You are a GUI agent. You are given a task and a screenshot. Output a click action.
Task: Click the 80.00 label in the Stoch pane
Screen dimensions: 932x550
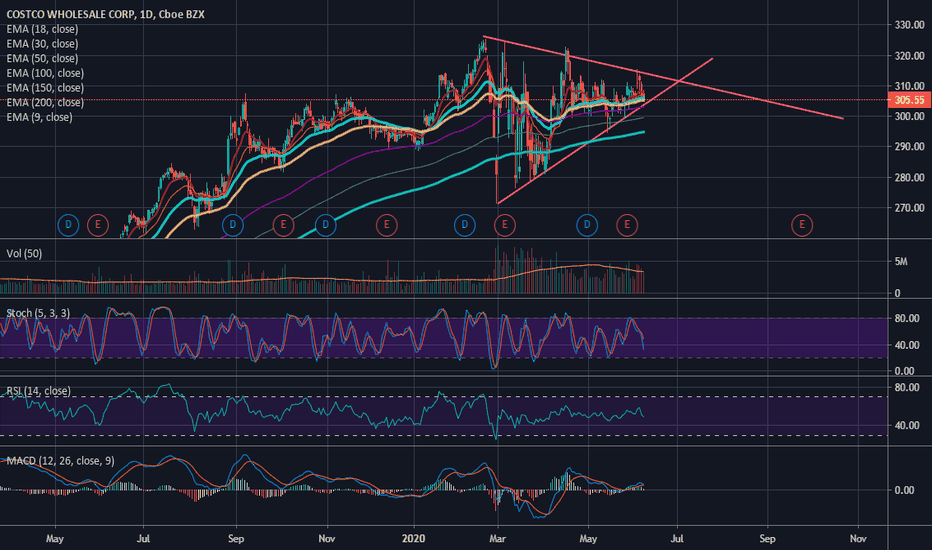click(x=907, y=319)
